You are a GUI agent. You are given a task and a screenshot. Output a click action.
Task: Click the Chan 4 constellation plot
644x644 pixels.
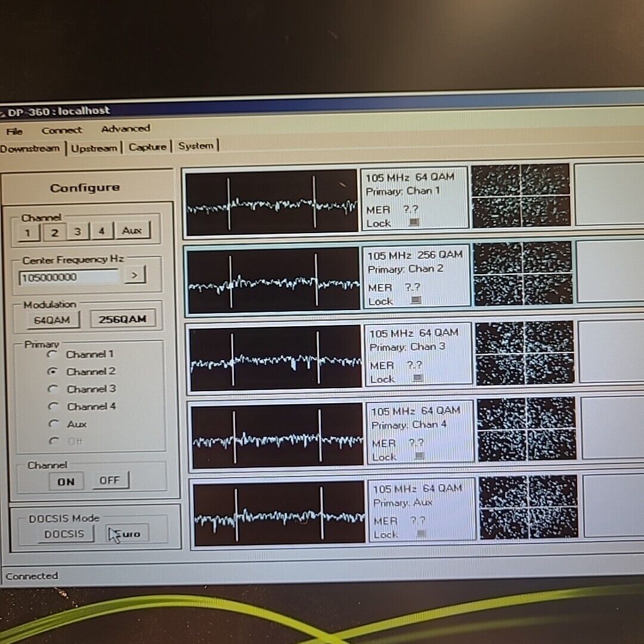point(527,429)
